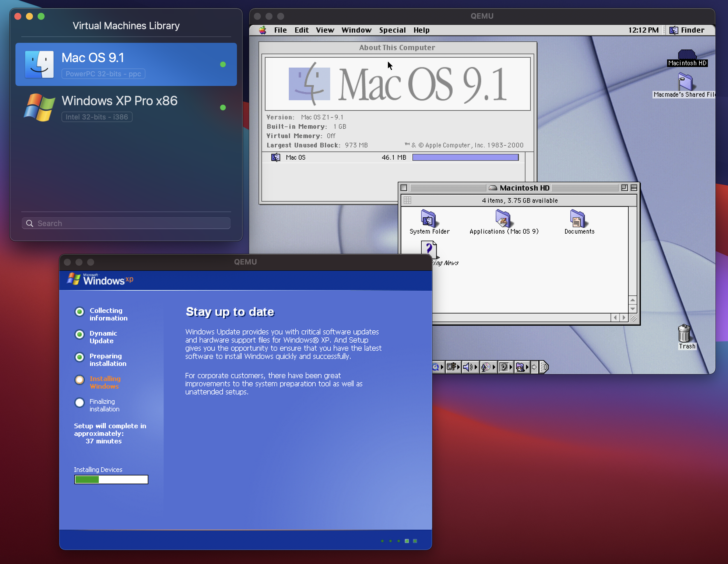Open the Special menu in Mac OS
Image resolution: width=728 pixels, height=564 pixels.
click(x=392, y=30)
